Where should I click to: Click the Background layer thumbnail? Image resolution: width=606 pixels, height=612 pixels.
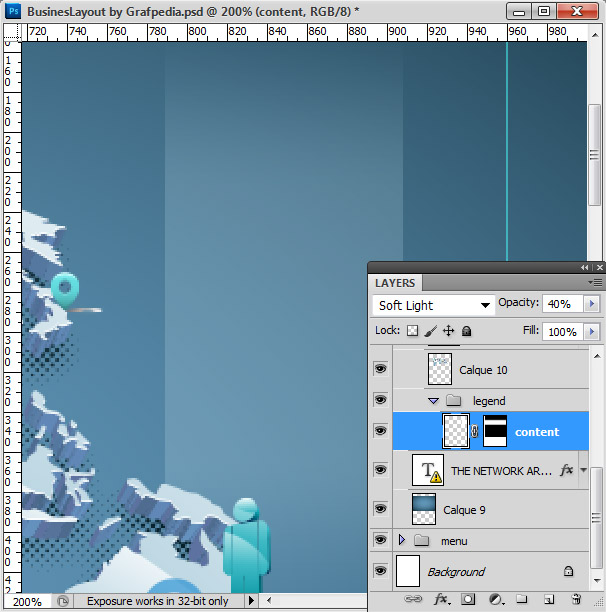408,571
